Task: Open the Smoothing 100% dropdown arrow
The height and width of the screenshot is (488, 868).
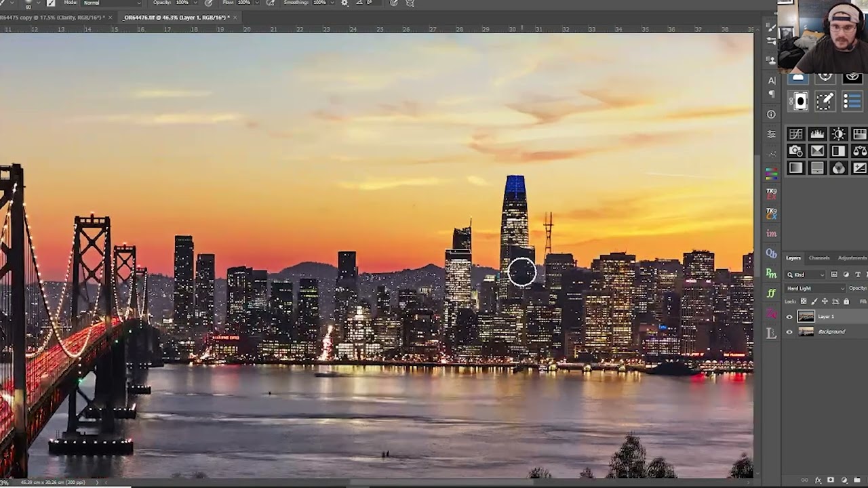Action: tap(332, 3)
